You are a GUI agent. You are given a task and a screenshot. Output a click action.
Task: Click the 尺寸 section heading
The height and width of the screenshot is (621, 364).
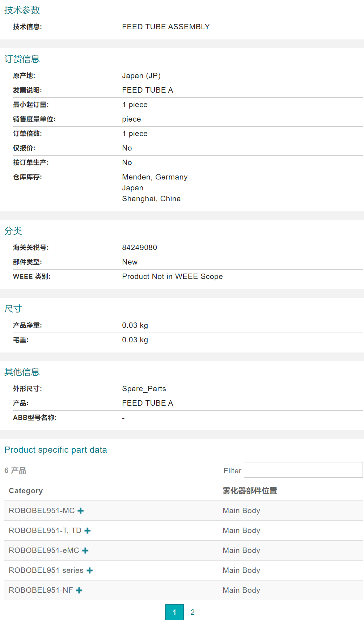point(13,309)
